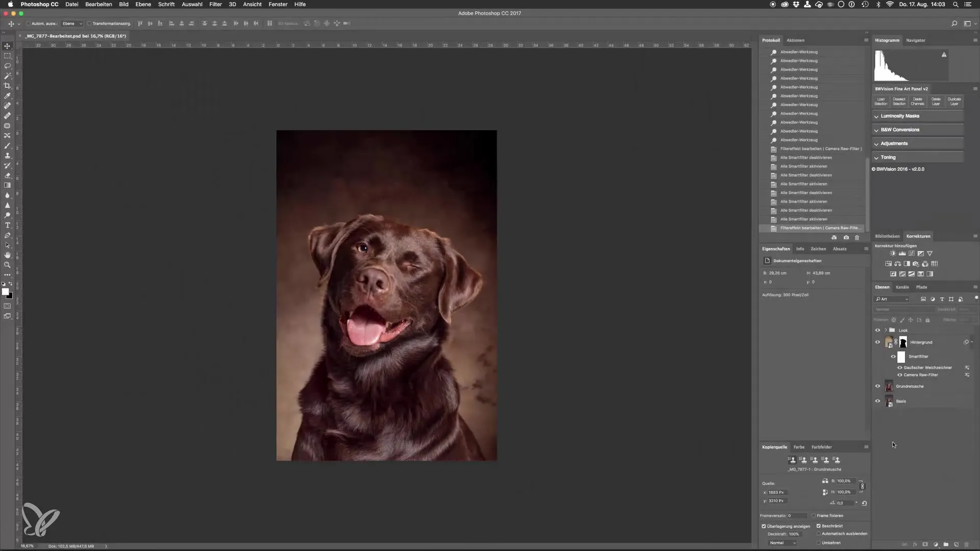Select the Move tool in the toolbar
This screenshot has width=980, height=551.
(7, 46)
